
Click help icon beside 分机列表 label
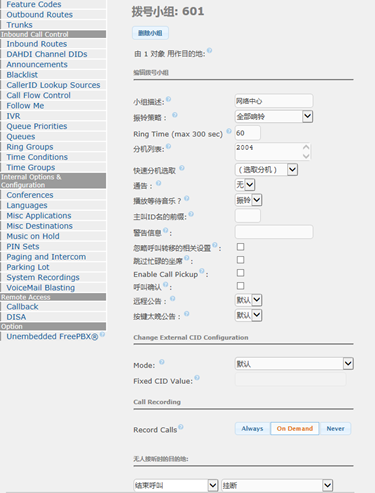[168, 146]
